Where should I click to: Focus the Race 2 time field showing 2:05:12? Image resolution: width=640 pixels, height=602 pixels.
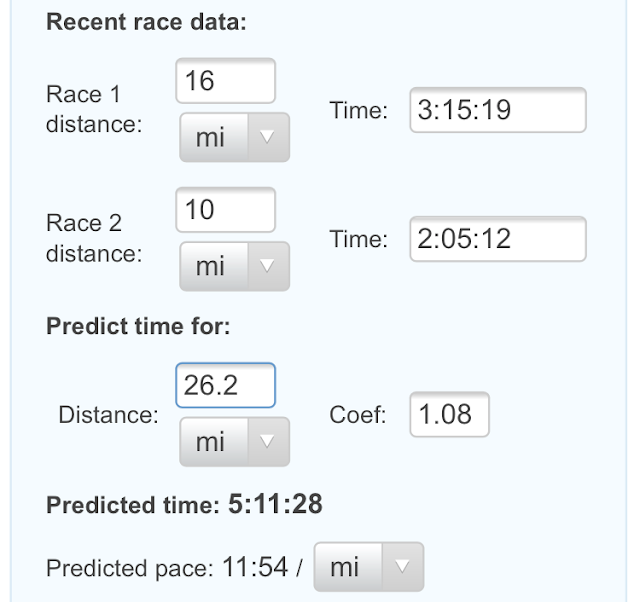click(497, 239)
